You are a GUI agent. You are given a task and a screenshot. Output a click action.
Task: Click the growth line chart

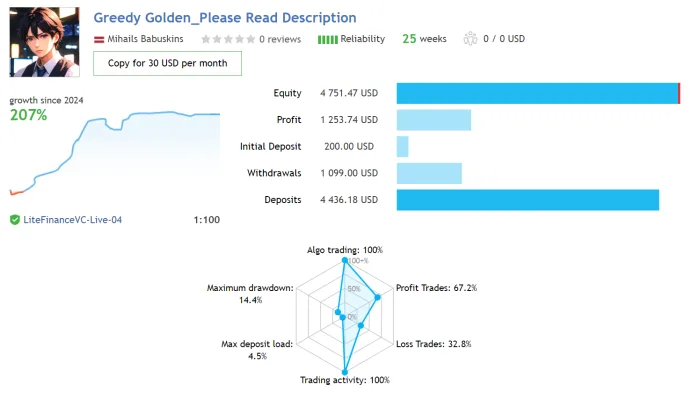coord(115,152)
